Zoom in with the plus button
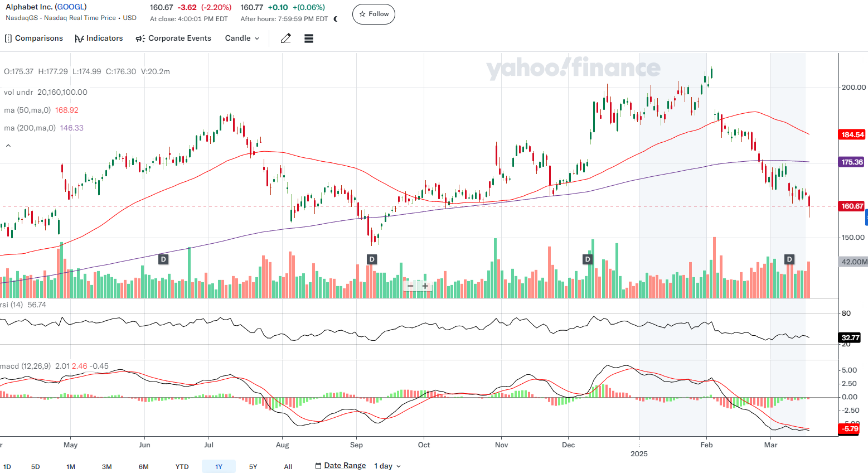 click(425, 286)
